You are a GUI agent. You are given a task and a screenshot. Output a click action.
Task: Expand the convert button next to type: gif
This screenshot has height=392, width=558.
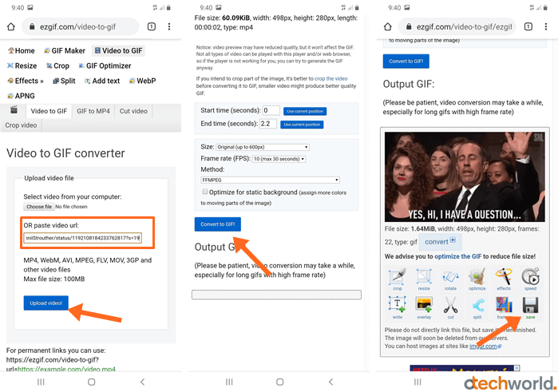[x=440, y=242]
